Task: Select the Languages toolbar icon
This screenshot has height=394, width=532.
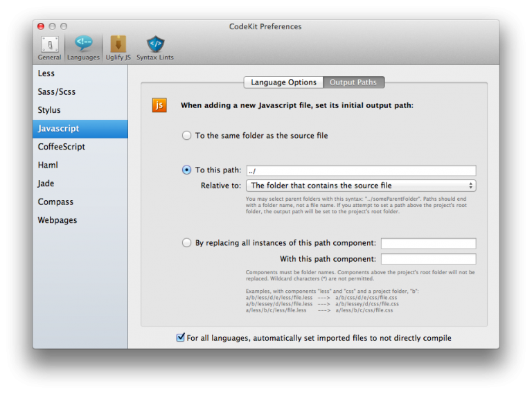Action: (83, 48)
